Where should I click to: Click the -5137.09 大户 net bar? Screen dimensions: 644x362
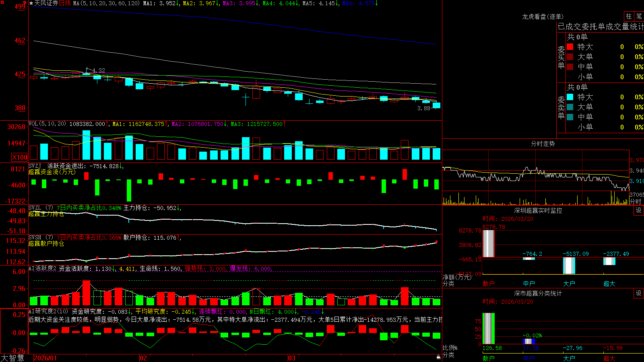pos(569,265)
